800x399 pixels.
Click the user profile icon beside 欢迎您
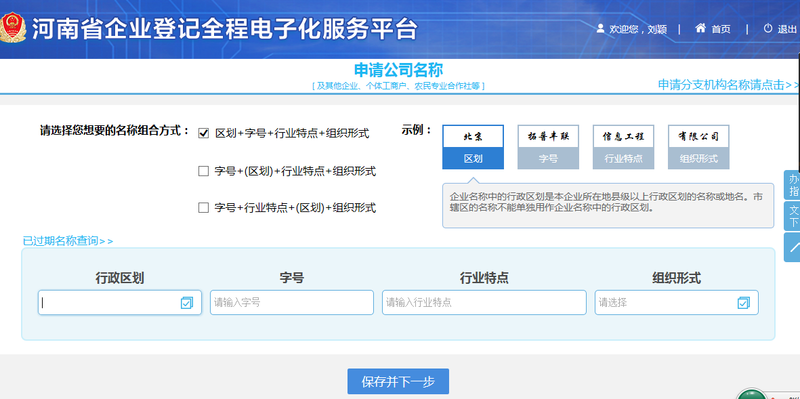click(x=601, y=29)
